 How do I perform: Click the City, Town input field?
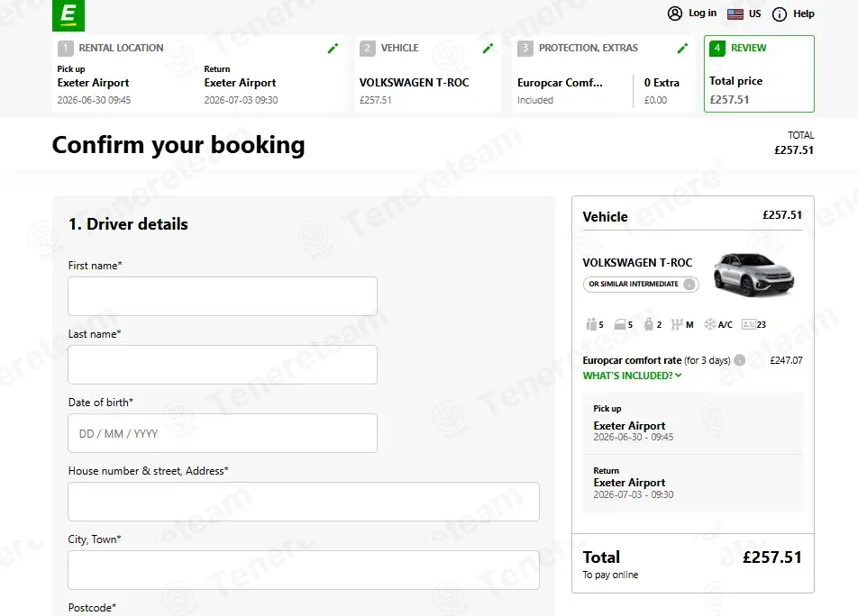tap(304, 570)
